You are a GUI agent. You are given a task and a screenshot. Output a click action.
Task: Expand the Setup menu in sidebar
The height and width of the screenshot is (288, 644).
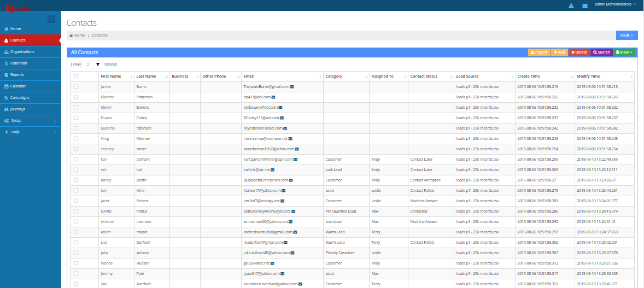(x=30, y=121)
